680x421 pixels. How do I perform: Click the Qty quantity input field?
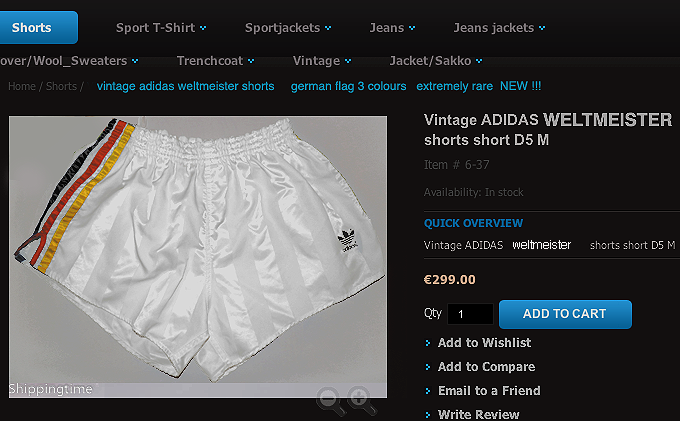(470, 314)
